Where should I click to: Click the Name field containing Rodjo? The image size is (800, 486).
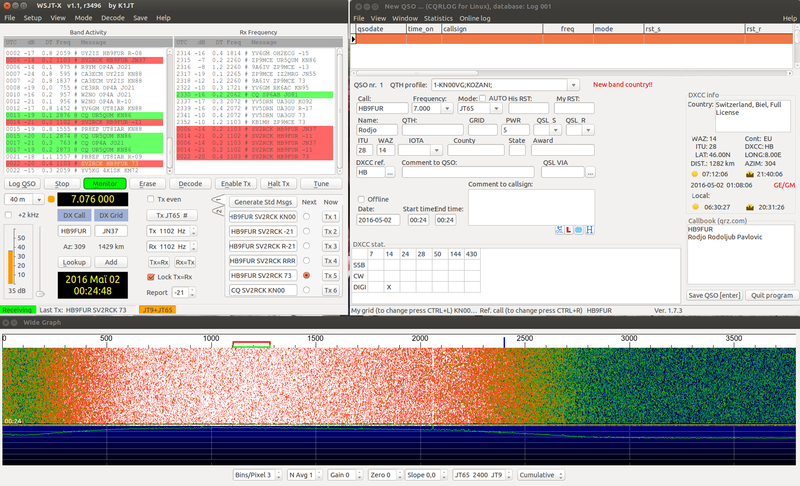[377, 131]
